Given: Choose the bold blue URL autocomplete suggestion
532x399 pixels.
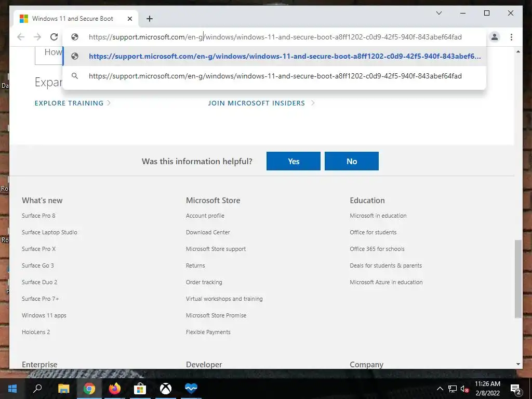Looking at the screenshot, I should [274, 56].
